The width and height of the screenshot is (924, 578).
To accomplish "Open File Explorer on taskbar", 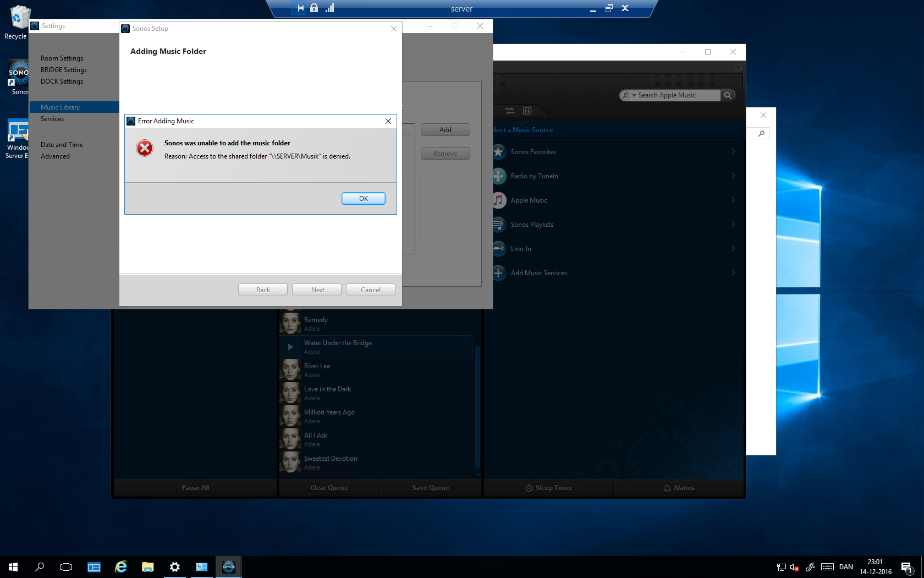I will tap(148, 567).
